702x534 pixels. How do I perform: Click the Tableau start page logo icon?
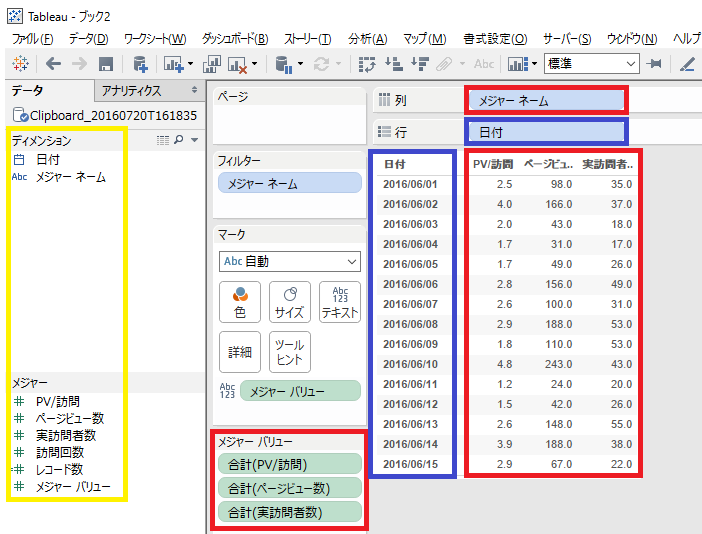tap(20, 64)
